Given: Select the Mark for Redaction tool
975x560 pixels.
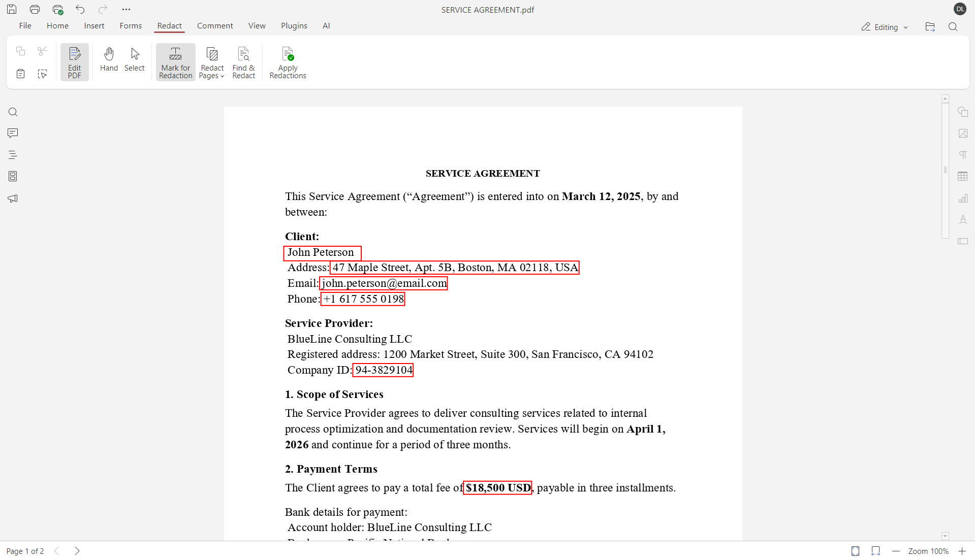Looking at the screenshot, I should coord(175,61).
